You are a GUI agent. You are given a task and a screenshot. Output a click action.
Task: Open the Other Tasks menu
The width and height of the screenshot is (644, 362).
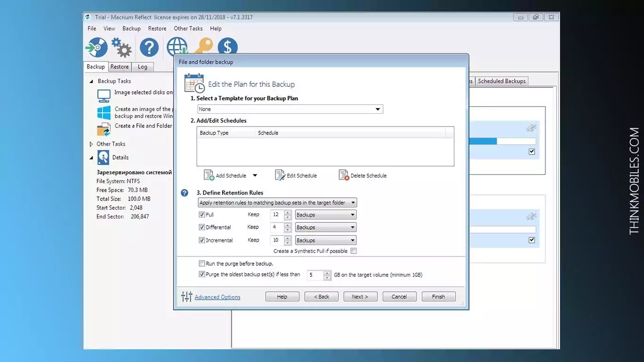click(x=188, y=28)
